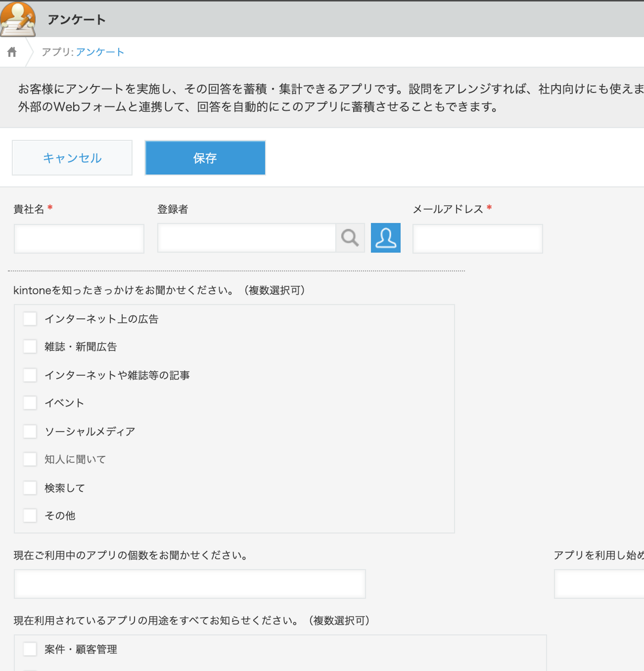644x671 pixels.
Task: Focus the 貴社名 input field
Action: coord(79,239)
